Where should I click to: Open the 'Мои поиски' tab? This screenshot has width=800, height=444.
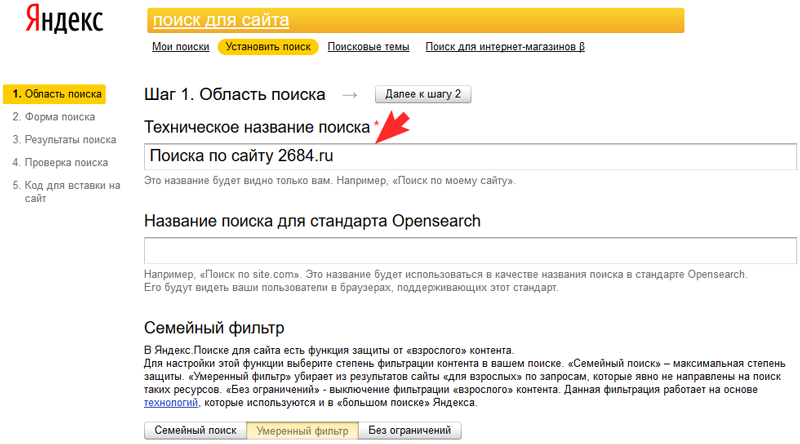click(x=181, y=46)
